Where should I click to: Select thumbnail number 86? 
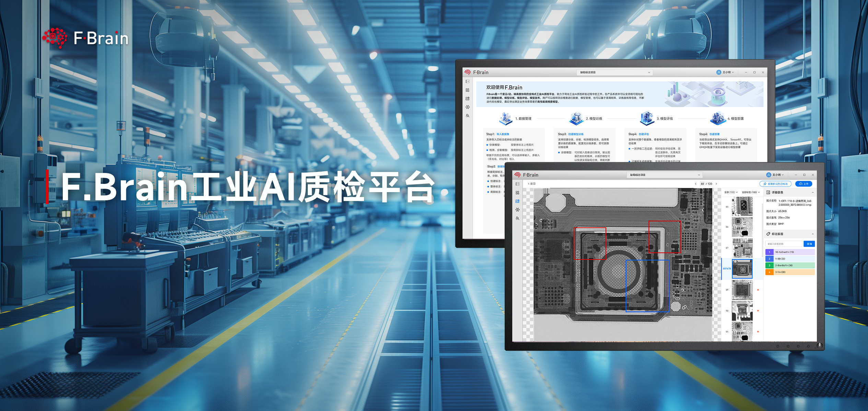tap(742, 227)
